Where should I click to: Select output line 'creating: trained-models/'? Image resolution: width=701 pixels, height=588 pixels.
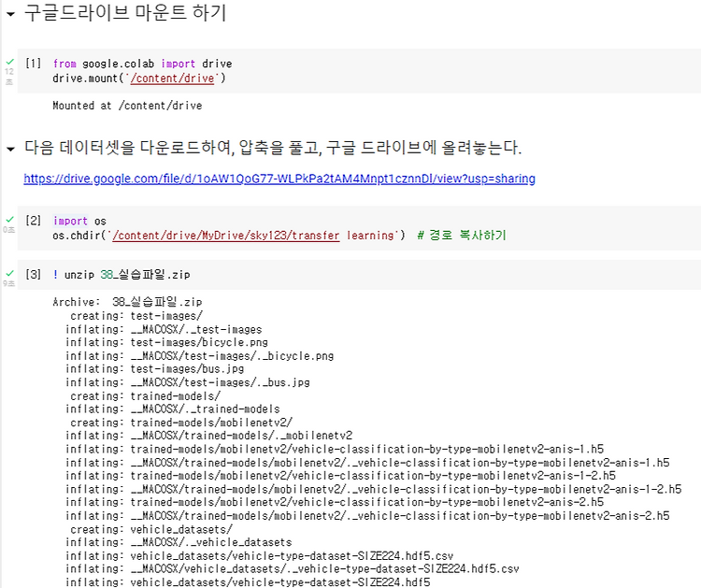[145, 396]
